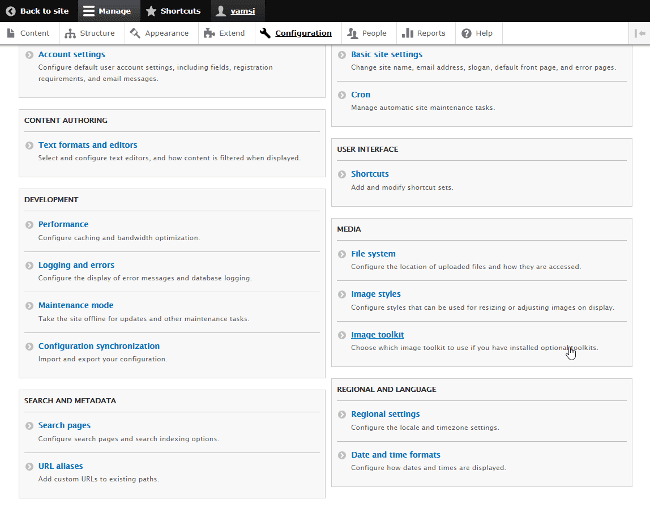Go to the Extend admin menu
650x508 pixels.
click(x=226, y=33)
